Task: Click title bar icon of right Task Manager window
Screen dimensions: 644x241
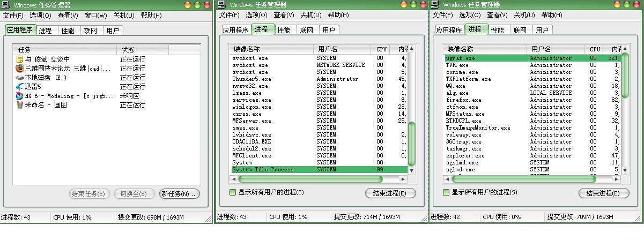Action: pyautogui.click(x=436, y=5)
